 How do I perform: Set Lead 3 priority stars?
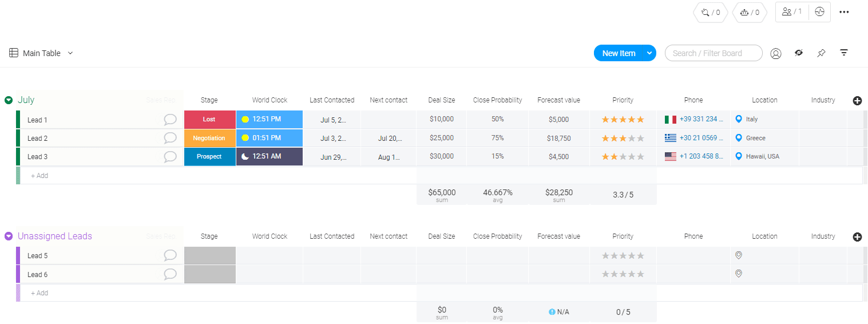(623, 156)
